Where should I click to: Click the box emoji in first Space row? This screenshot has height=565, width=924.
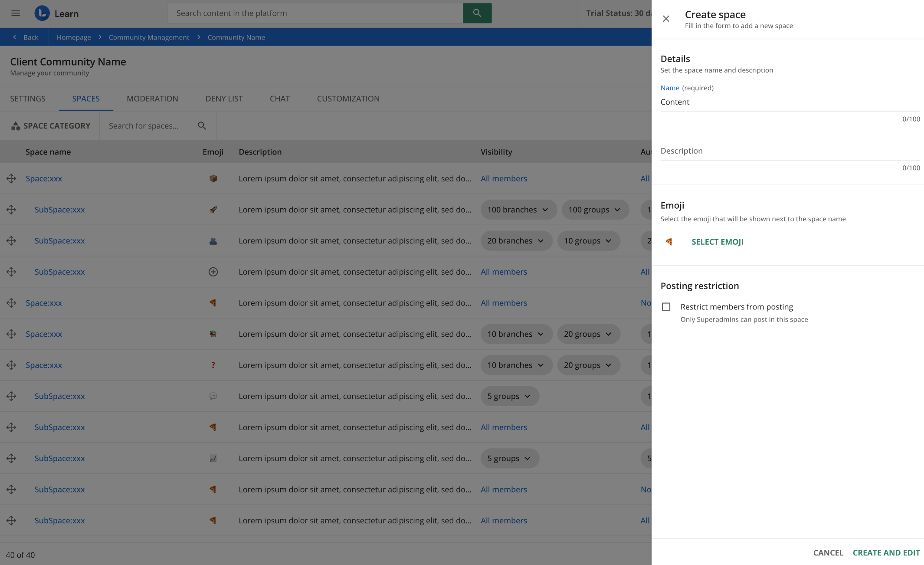click(213, 178)
